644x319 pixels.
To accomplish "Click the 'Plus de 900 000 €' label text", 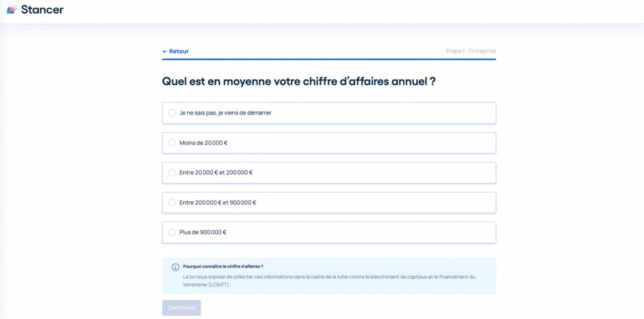I will point(203,232).
